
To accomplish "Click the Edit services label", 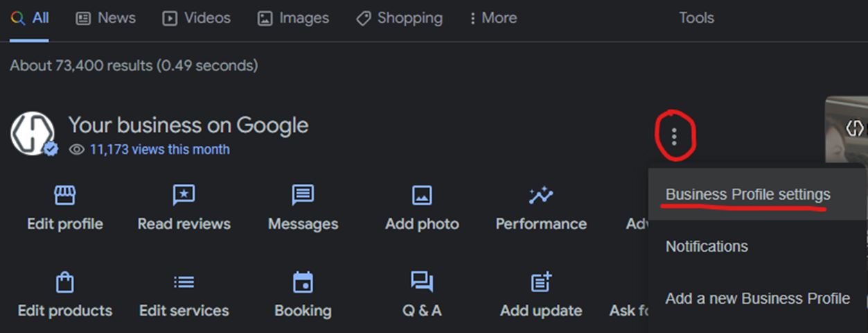I will (x=184, y=310).
